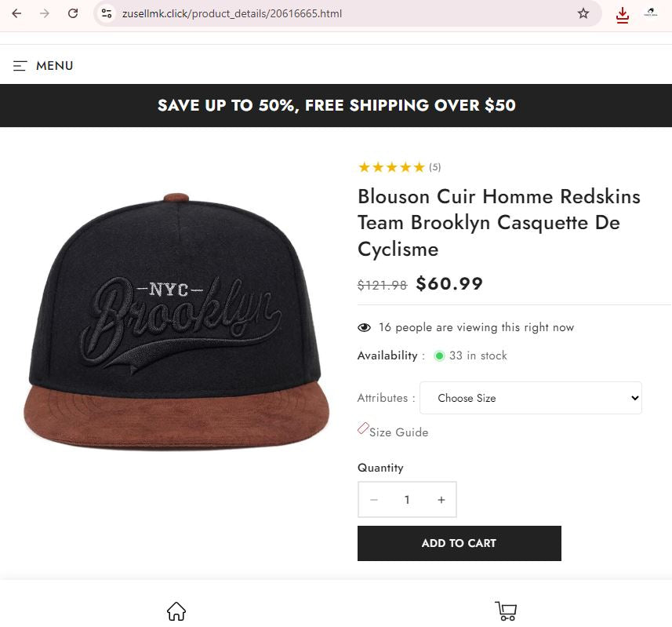Click the browser forward arrow
The height and width of the screenshot is (627, 672).
point(44,13)
